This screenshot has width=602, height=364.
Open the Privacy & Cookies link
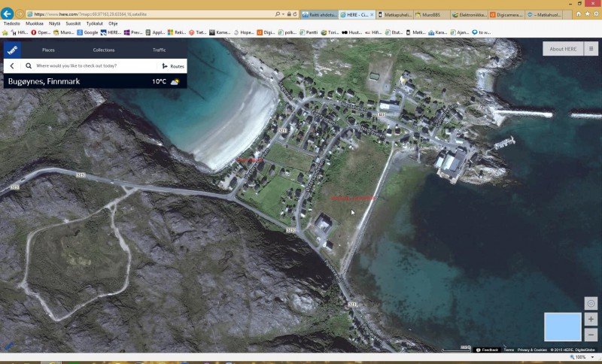tap(532, 350)
